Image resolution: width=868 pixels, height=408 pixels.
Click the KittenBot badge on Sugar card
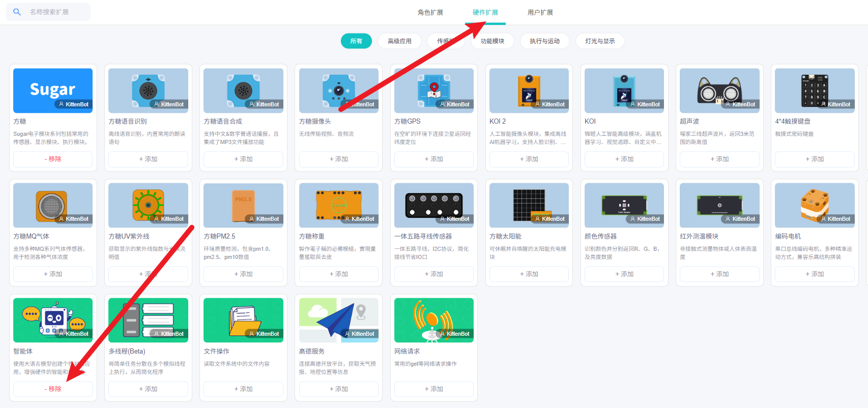tap(74, 104)
